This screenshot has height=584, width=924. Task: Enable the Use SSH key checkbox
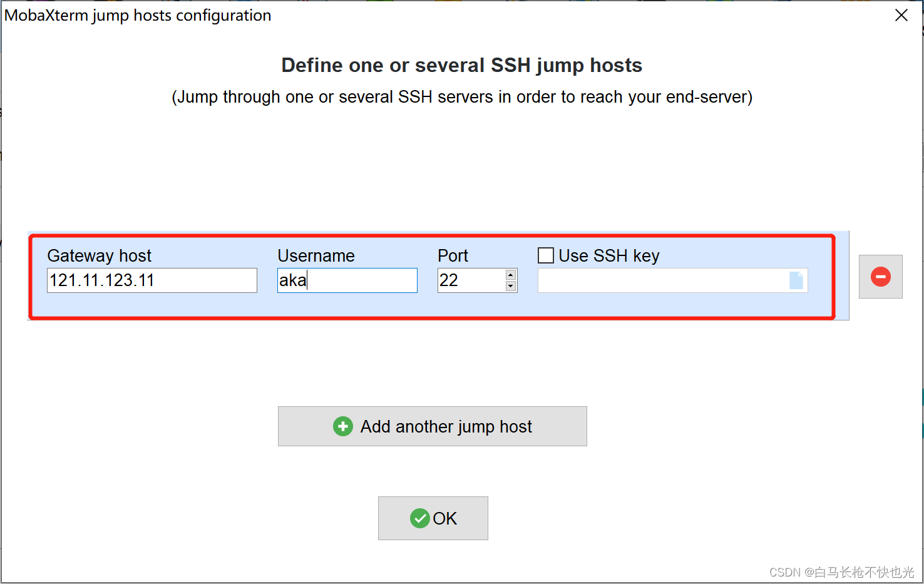[x=546, y=255]
